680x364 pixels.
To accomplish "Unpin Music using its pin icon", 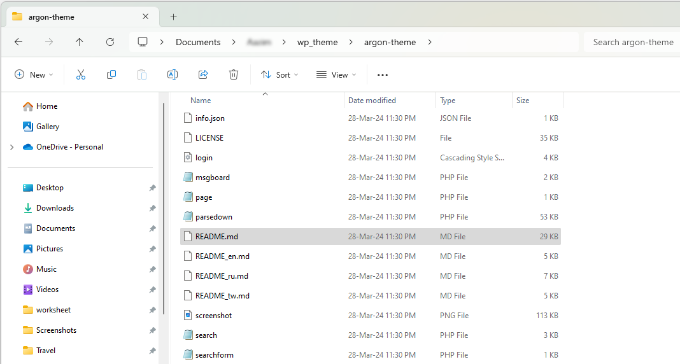I will click(153, 269).
